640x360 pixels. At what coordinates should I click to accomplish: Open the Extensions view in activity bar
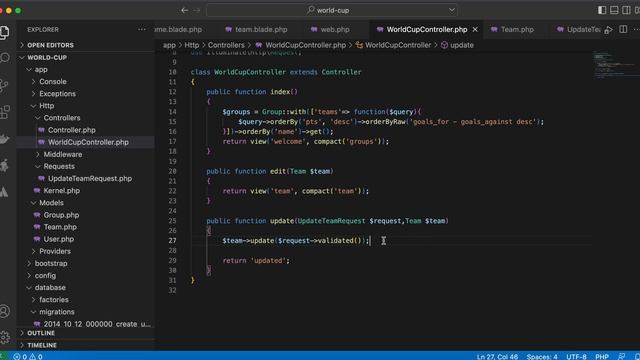[x=5, y=112]
